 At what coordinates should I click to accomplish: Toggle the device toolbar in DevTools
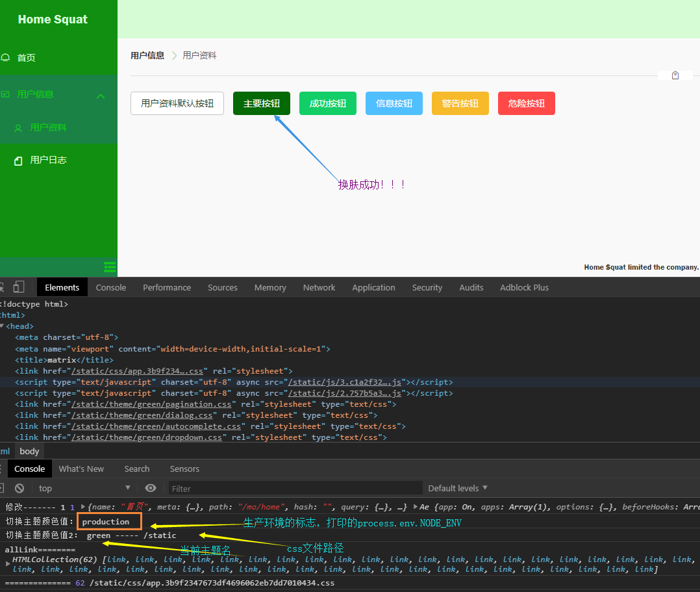[18, 287]
